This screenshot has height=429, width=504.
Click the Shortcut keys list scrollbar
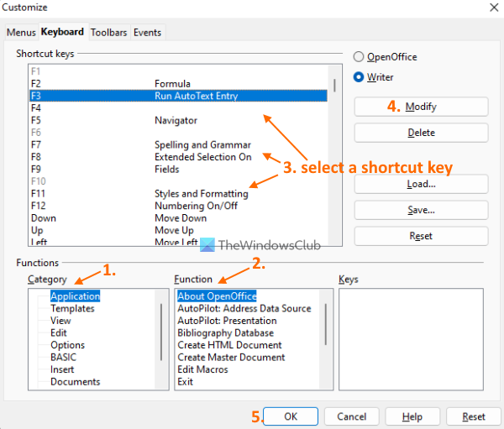coord(334,85)
